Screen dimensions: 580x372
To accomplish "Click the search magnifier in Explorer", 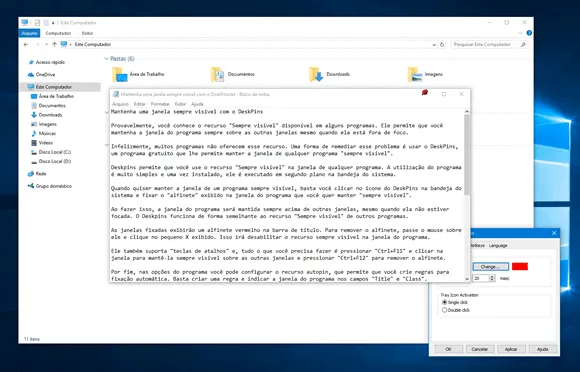I will (x=523, y=44).
